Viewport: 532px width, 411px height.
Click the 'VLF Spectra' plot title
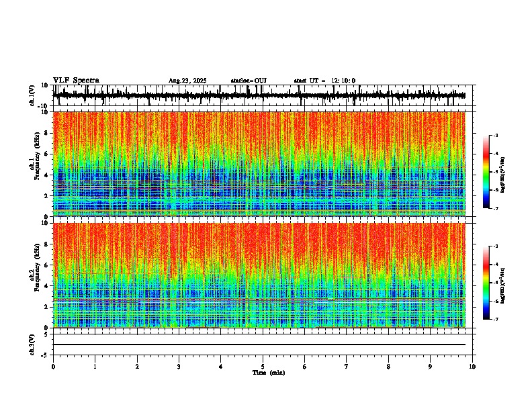(76, 81)
